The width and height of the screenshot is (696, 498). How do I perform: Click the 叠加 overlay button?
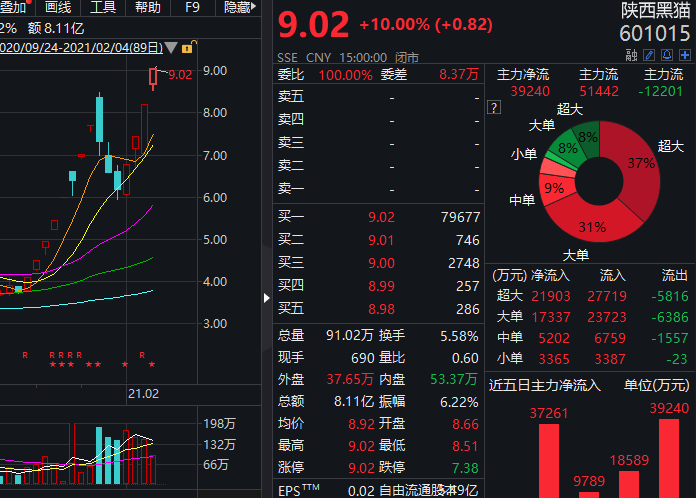(x=14, y=7)
